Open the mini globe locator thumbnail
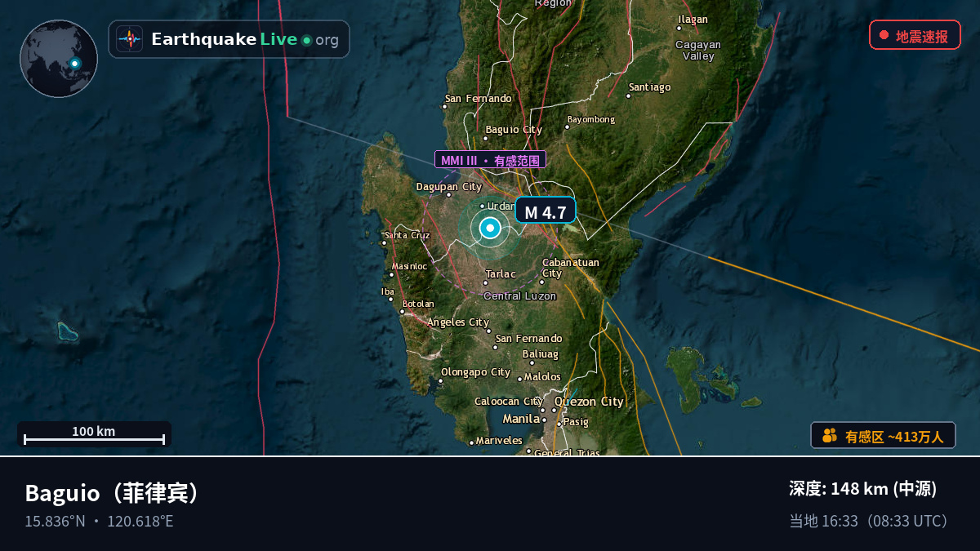This screenshot has height=551, width=980. point(59,59)
